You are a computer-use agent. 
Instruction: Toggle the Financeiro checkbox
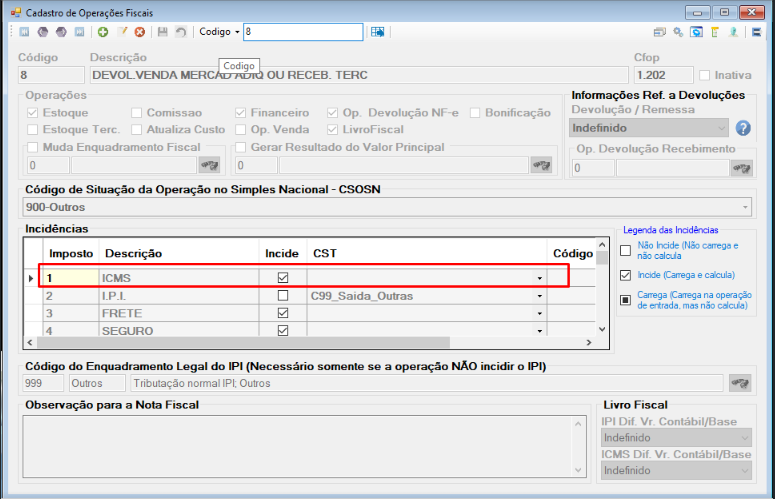click(241, 113)
